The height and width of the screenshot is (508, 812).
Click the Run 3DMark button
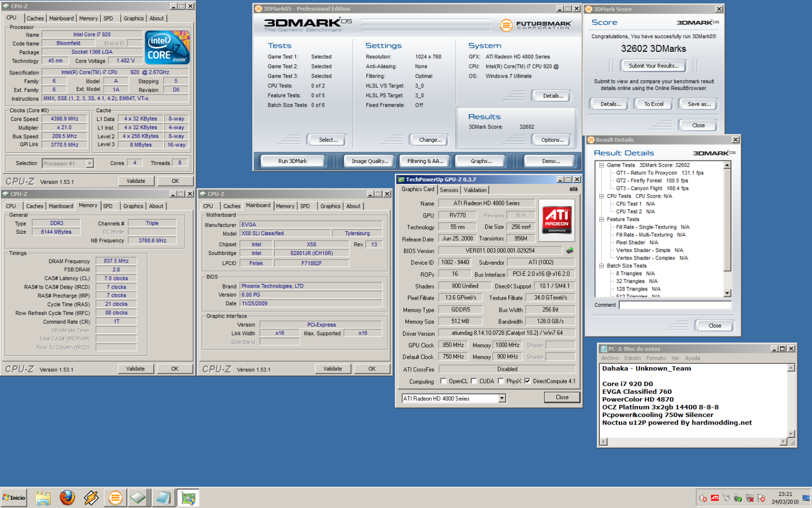coord(292,161)
